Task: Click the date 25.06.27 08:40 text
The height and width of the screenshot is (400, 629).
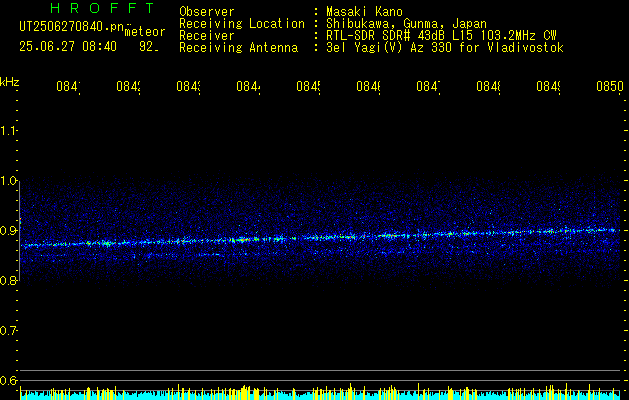Action: (68, 47)
